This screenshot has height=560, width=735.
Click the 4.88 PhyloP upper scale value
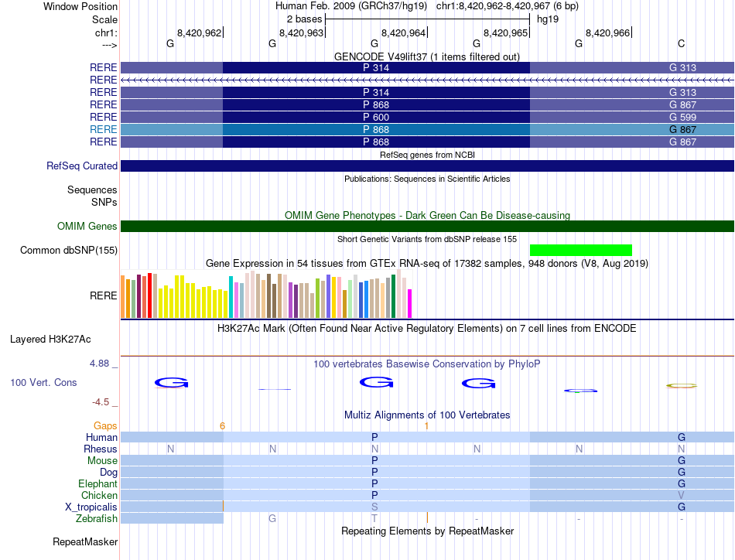[99, 364]
